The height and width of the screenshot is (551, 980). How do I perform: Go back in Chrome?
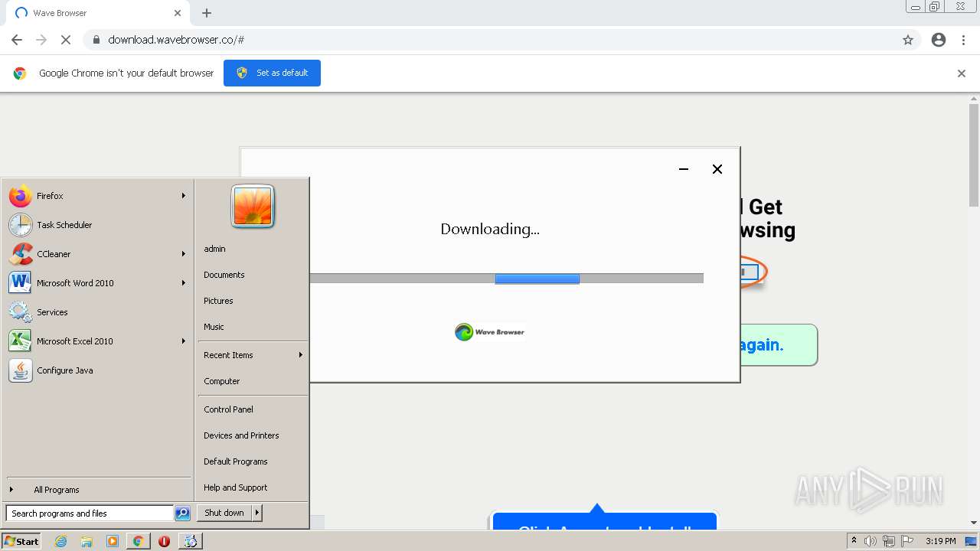[x=17, y=40]
